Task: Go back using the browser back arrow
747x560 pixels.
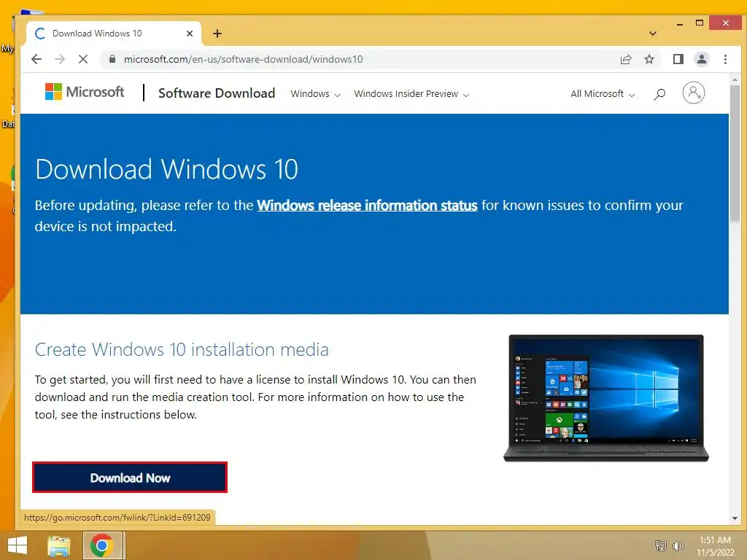Action: [36, 59]
